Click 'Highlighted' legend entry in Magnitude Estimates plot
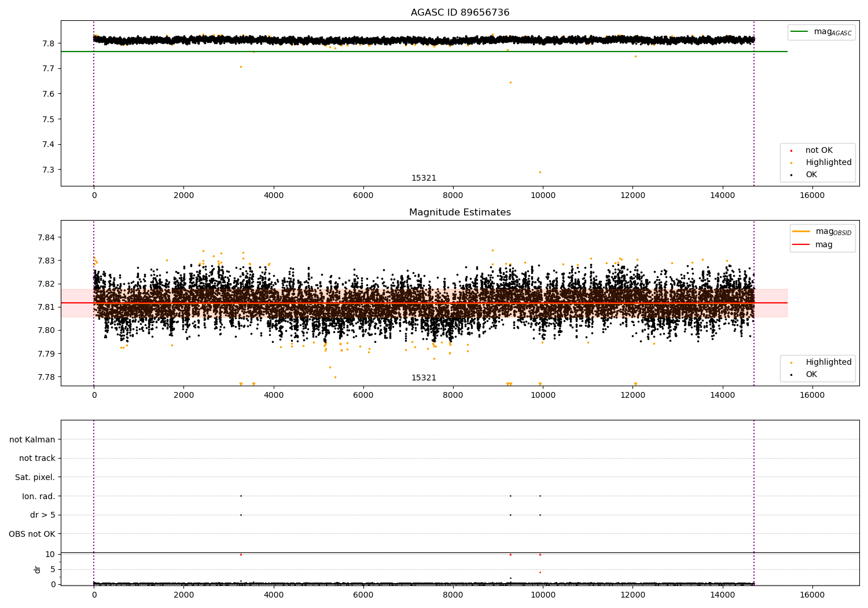Image resolution: width=868 pixels, height=608 pixels. (829, 362)
